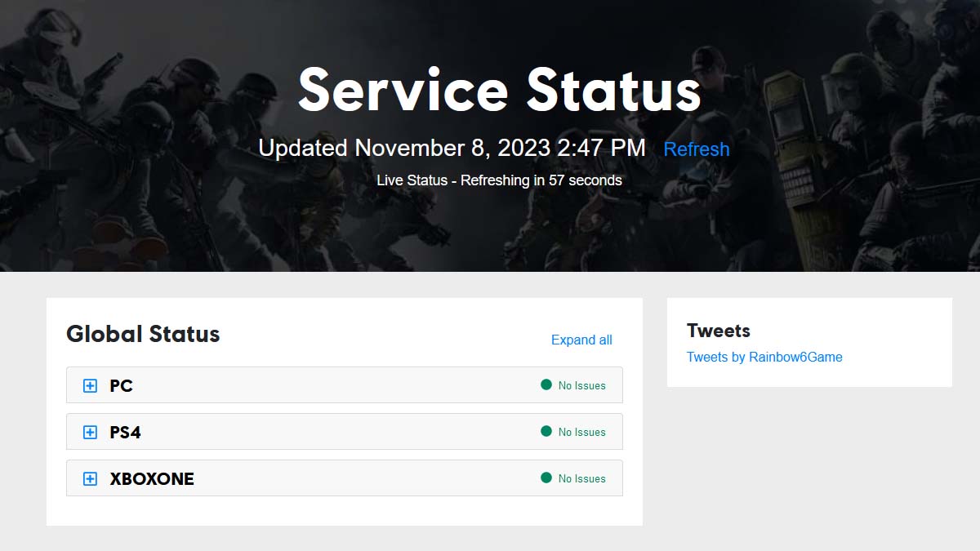The width and height of the screenshot is (980, 551).
Task: Click the No Issues text for PC
Action: click(x=582, y=386)
